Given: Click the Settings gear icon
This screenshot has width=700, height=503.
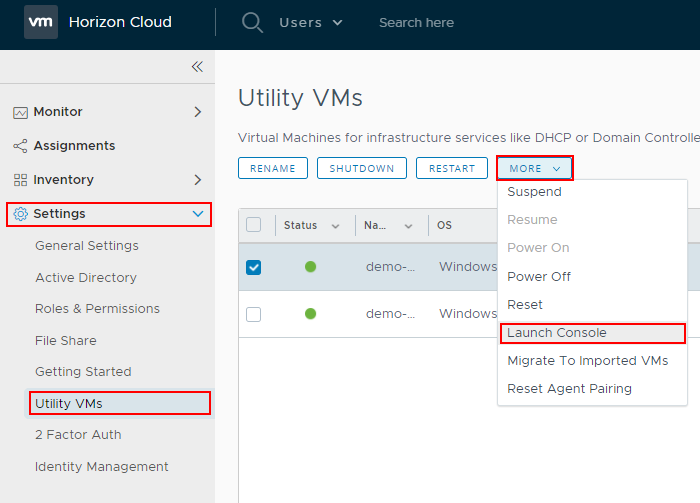Looking at the screenshot, I should (x=20, y=214).
